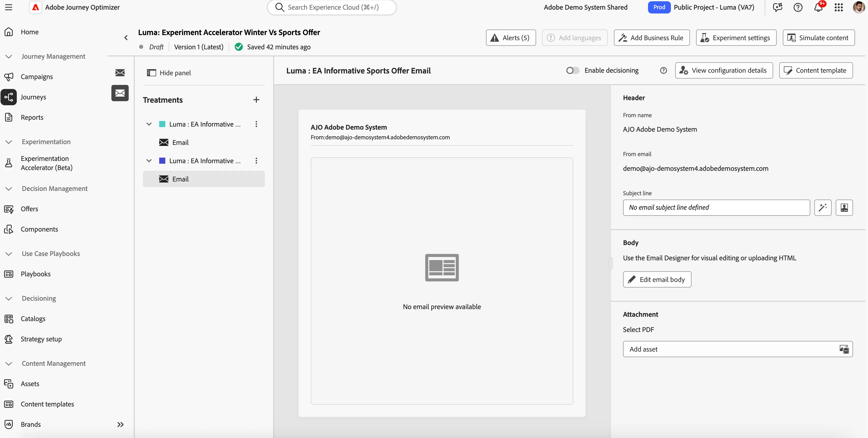Screen dimensions: 868x438
Task: Open personalization dialog icon beside subject line
Action: tap(844, 207)
